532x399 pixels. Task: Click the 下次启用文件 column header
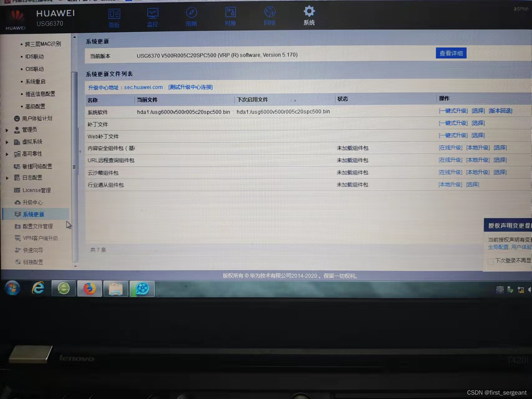pos(252,100)
